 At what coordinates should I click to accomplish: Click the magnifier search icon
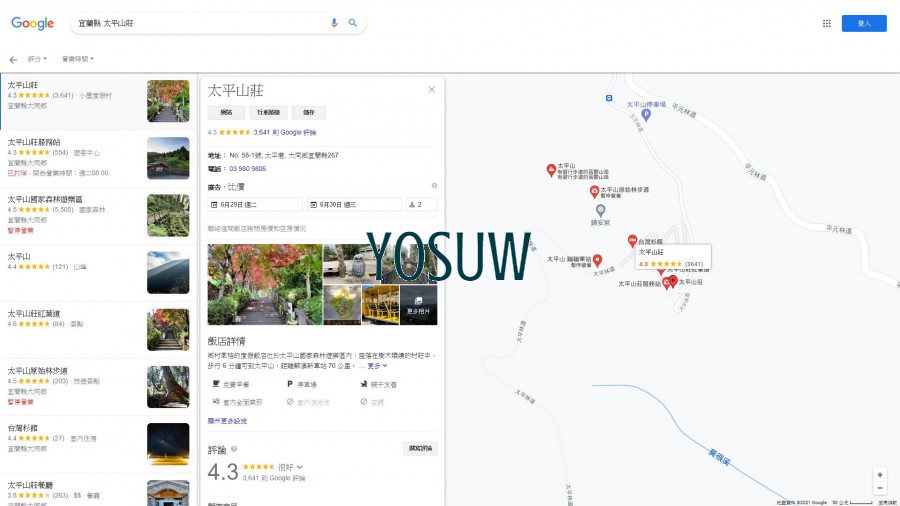pyautogui.click(x=353, y=23)
